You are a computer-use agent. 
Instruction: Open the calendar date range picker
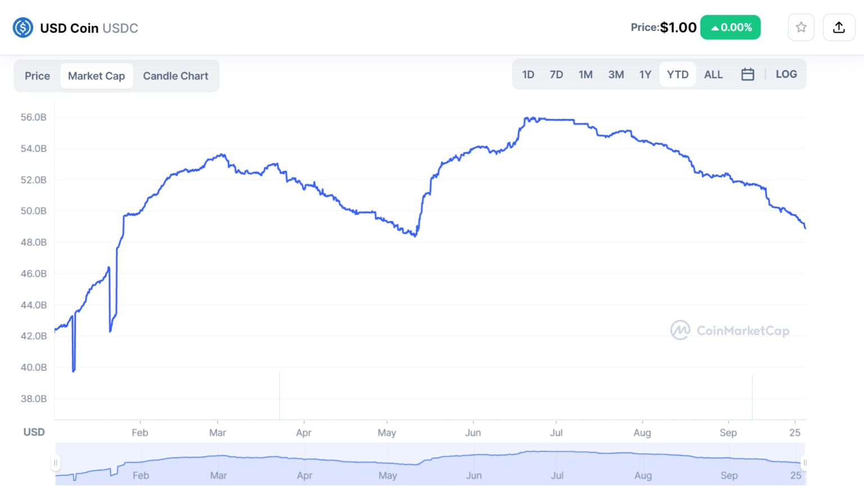748,74
